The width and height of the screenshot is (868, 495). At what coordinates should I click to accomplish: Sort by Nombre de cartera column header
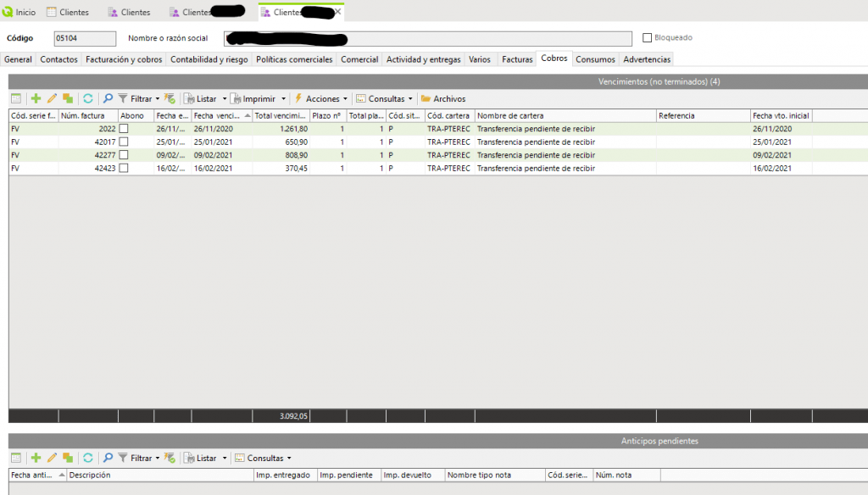point(565,116)
